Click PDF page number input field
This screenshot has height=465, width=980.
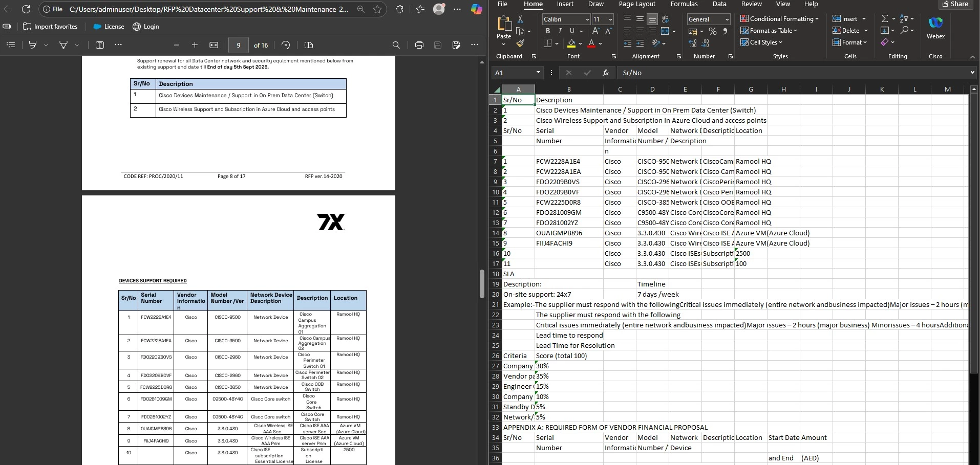pos(239,45)
